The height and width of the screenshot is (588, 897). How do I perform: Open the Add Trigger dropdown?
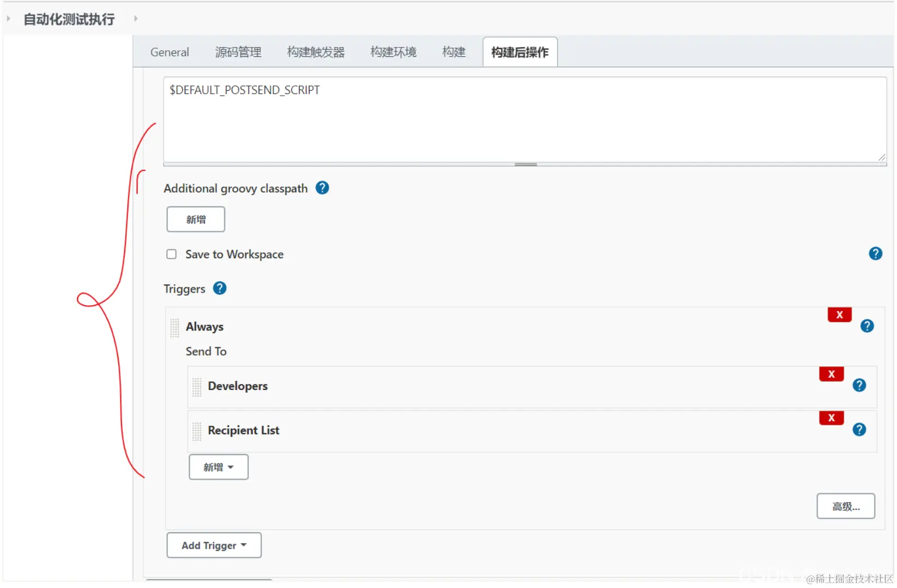(214, 545)
